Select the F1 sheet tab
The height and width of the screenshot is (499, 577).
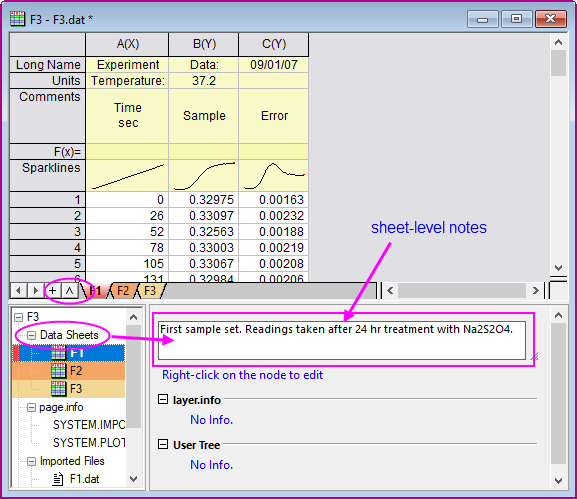[96, 291]
